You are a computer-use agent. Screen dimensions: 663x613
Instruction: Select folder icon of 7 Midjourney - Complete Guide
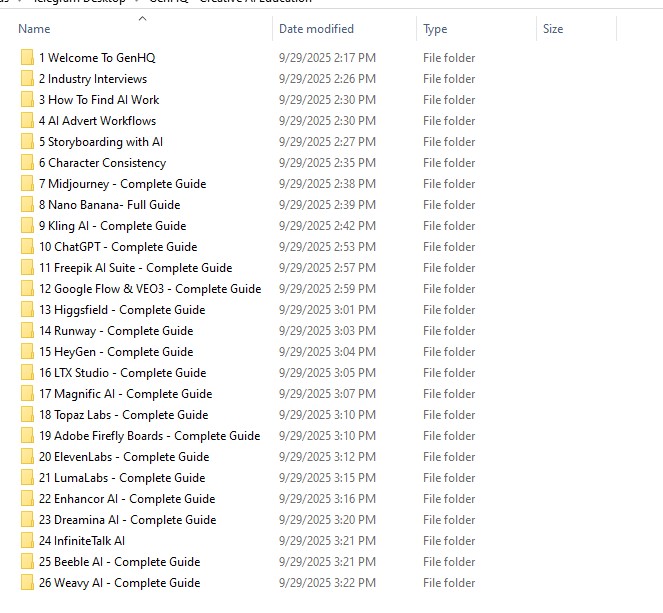(27, 183)
